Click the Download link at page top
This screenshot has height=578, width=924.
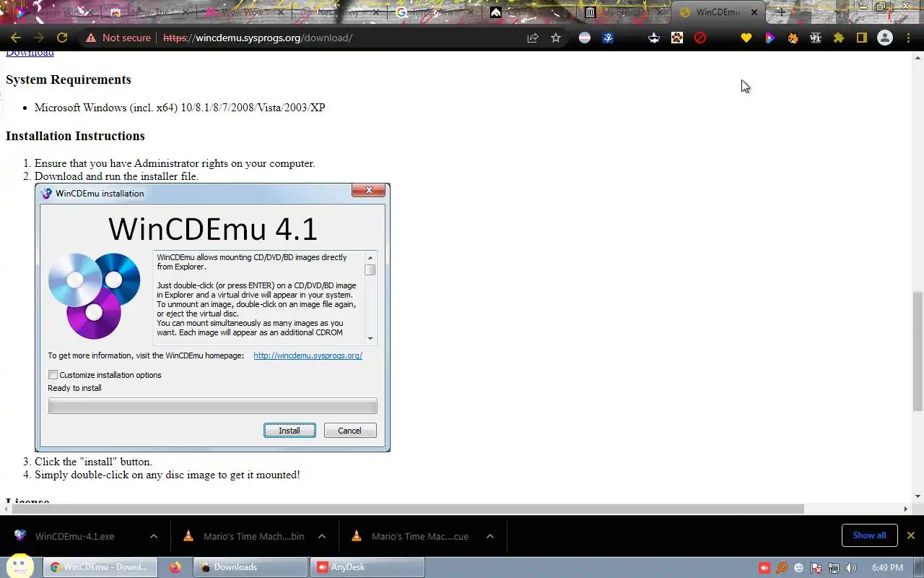(x=30, y=53)
